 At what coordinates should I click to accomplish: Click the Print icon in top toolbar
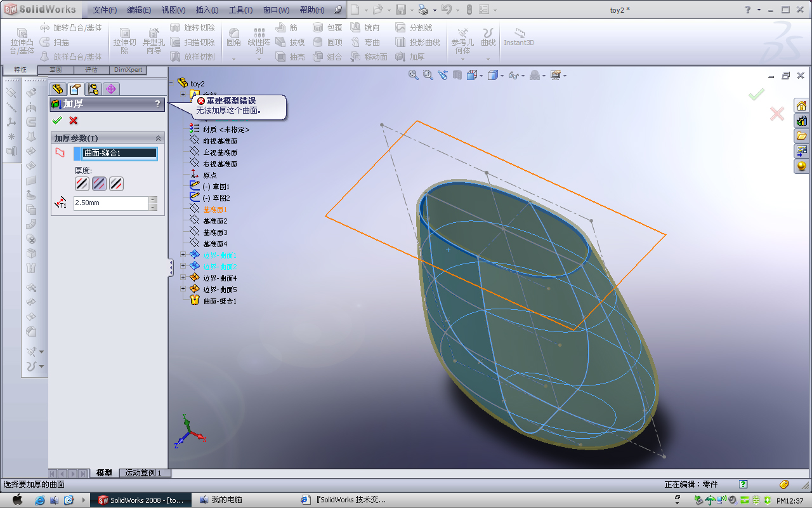pos(424,10)
